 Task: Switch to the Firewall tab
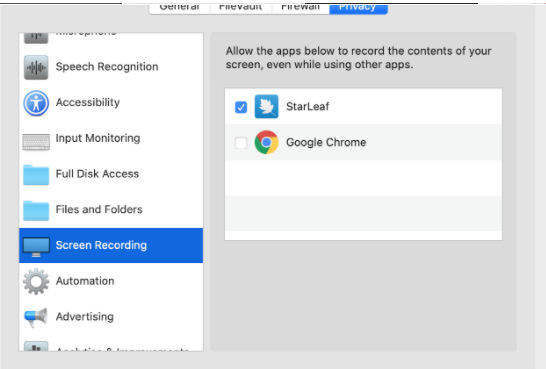tap(300, 9)
